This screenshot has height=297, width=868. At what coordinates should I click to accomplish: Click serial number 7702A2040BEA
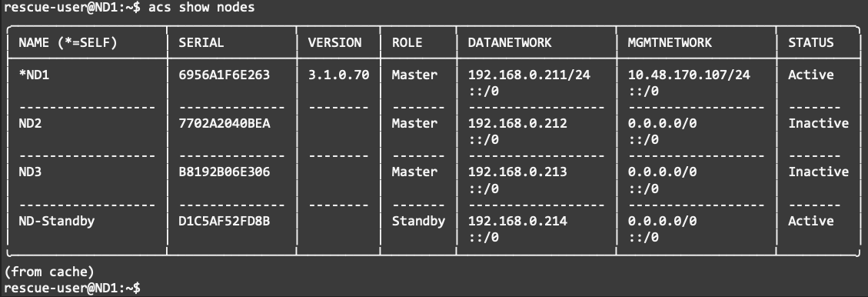pos(224,123)
